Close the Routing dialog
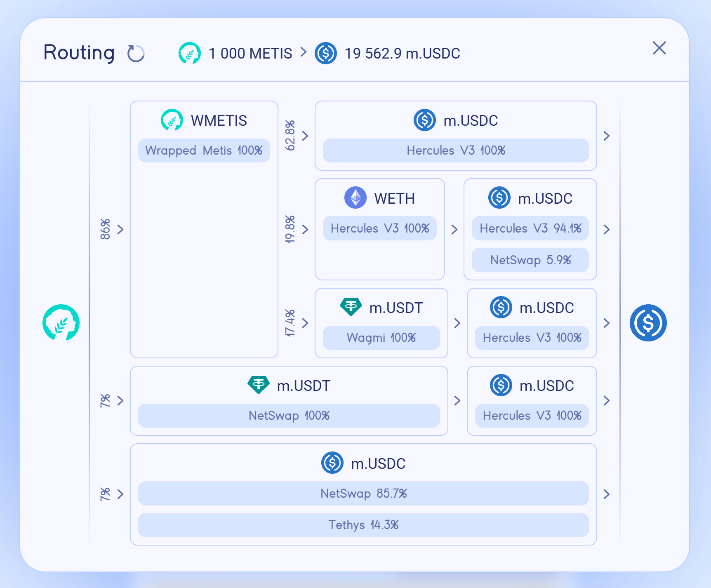The width and height of the screenshot is (711, 588). click(659, 48)
